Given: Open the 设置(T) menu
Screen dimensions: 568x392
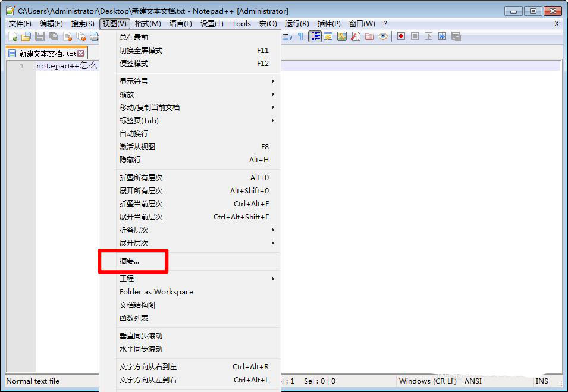Looking at the screenshot, I should [212, 23].
